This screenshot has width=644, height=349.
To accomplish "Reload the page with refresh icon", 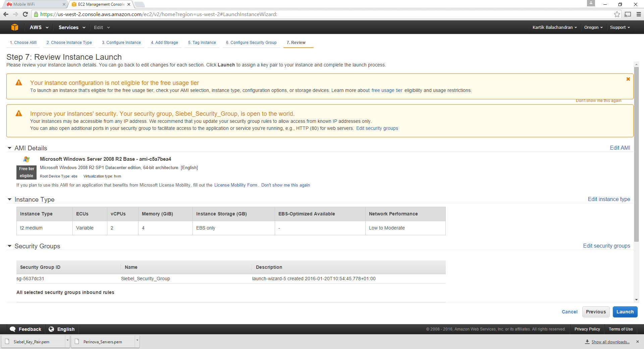I will click(25, 14).
